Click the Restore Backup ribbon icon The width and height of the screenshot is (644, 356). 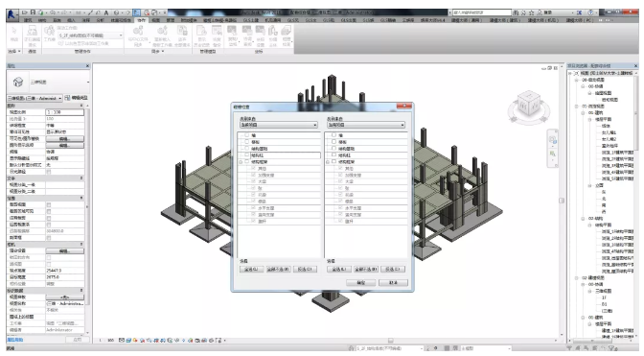pyautogui.click(x=217, y=36)
